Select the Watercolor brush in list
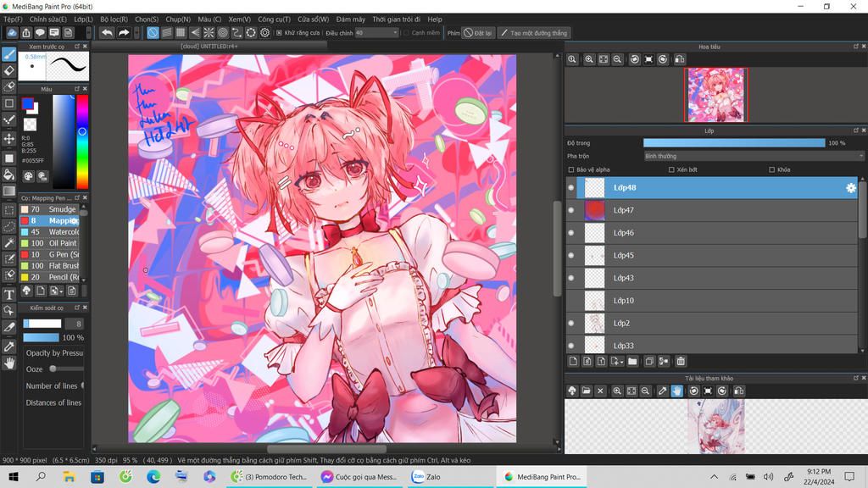Viewport: 868px width, 488px height. coord(50,232)
